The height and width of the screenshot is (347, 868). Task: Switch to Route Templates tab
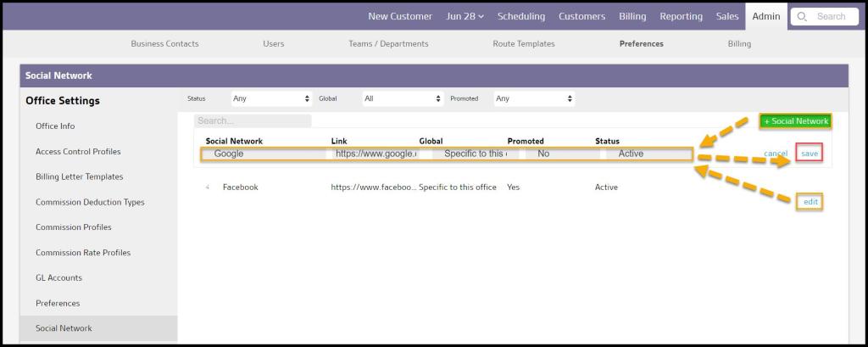(524, 43)
